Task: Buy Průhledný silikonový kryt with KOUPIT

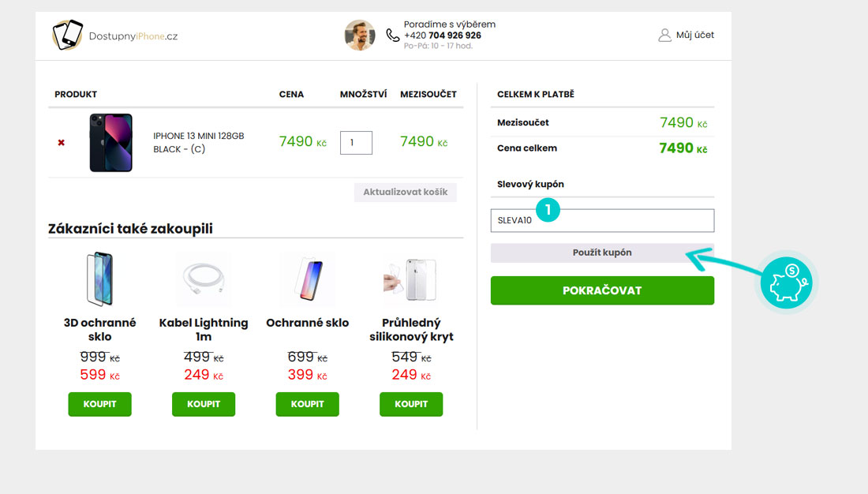Action: point(411,404)
